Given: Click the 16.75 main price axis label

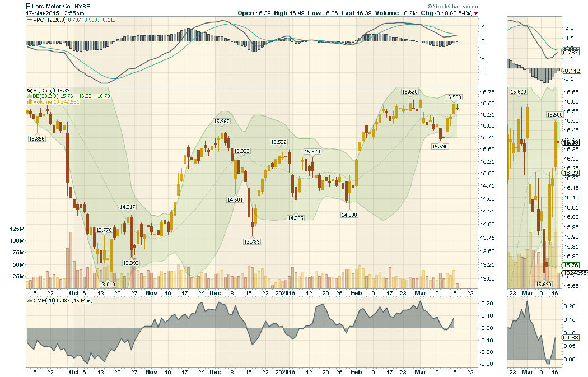Looking at the screenshot, I should (488, 92).
